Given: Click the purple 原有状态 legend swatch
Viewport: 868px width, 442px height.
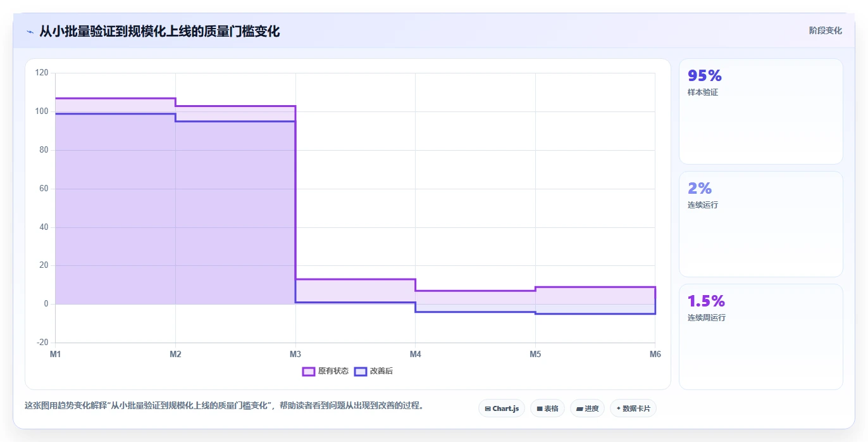Looking at the screenshot, I should 309,371.
